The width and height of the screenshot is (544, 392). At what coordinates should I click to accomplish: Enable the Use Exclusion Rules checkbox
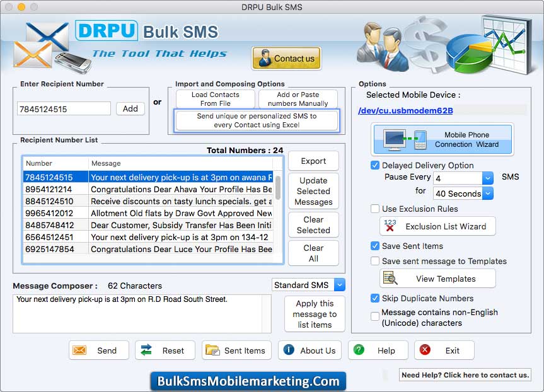click(x=374, y=209)
